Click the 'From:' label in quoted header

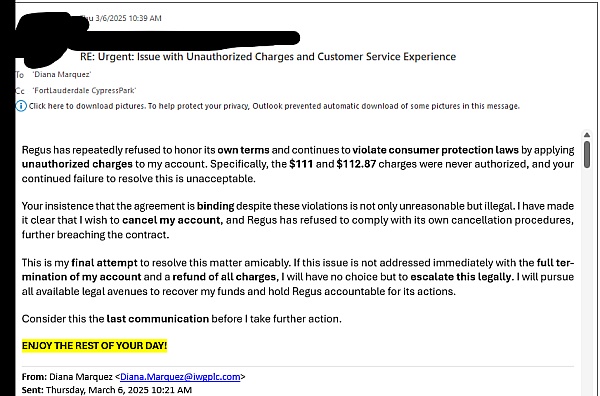34,377
